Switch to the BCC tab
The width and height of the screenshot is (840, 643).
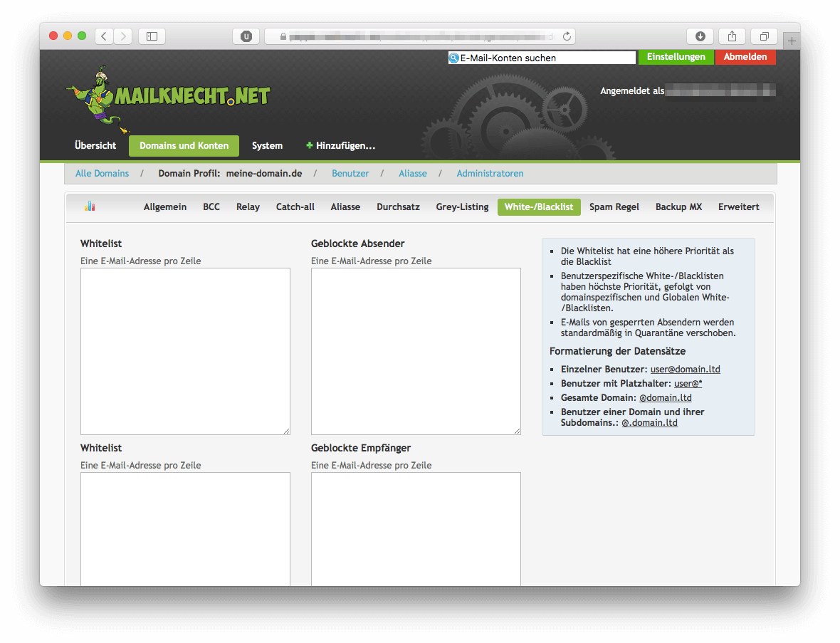[x=211, y=207]
